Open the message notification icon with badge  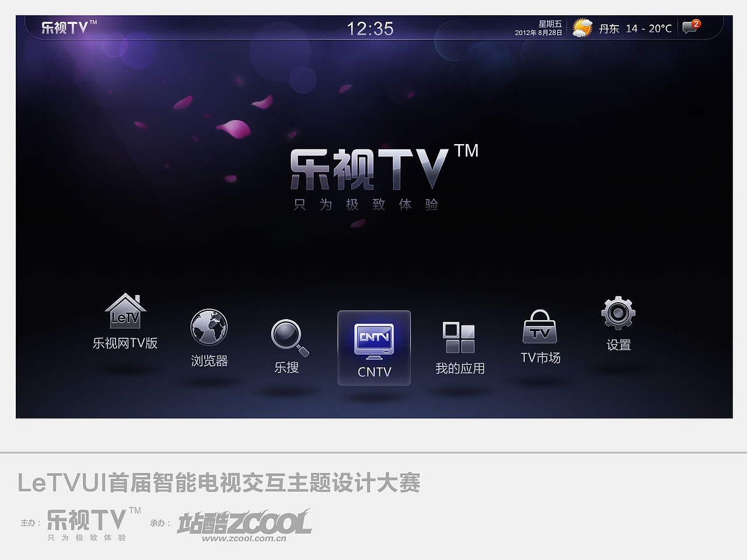click(691, 27)
